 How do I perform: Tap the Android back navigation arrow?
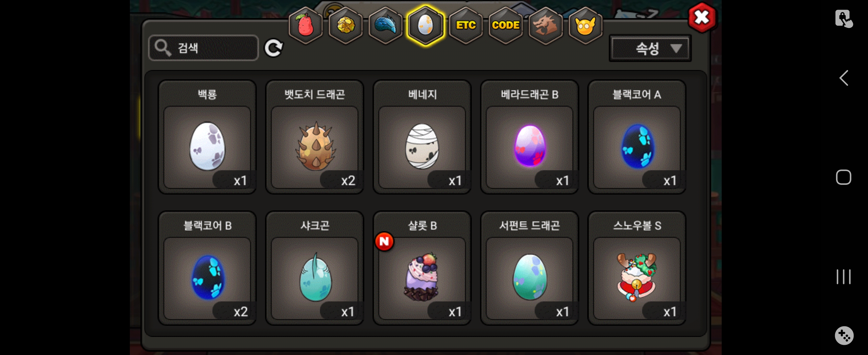click(x=843, y=78)
